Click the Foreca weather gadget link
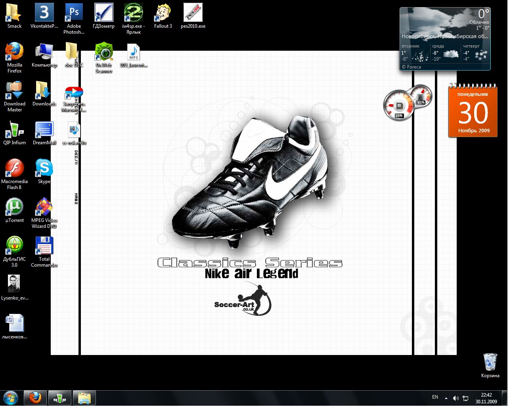Image resolution: width=511 pixels, height=420 pixels. tap(411, 67)
